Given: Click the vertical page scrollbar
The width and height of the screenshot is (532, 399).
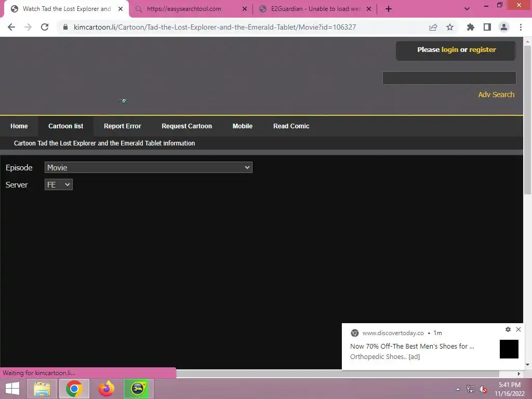Looking at the screenshot, I should (x=527, y=119).
